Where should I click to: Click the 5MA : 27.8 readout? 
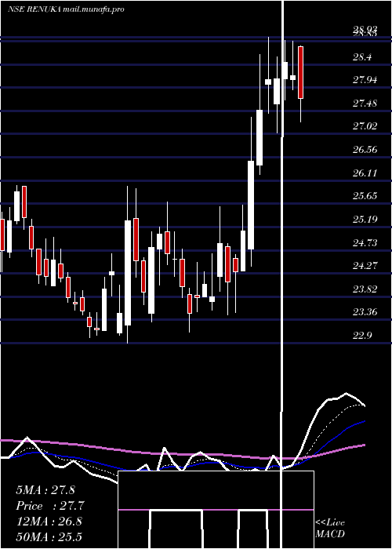[45, 490]
